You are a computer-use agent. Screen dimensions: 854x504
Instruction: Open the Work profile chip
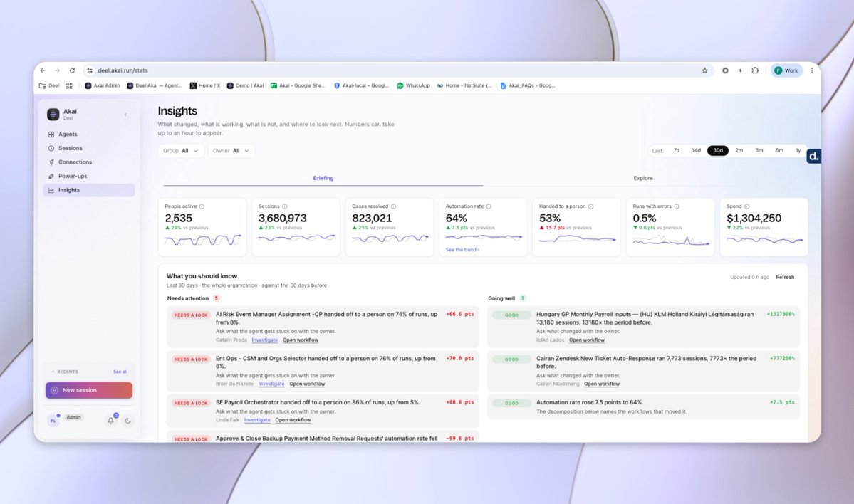click(x=786, y=70)
